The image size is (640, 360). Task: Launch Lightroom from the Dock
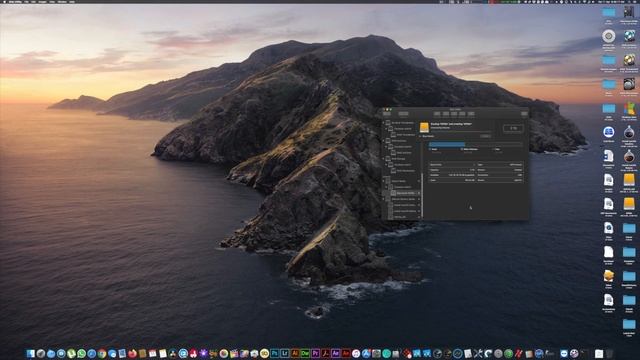point(284,353)
